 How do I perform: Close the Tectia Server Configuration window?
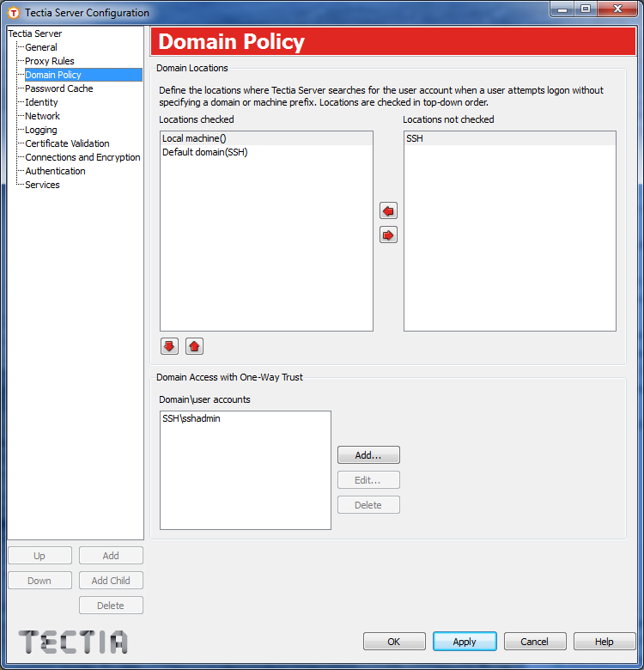point(617,9)
